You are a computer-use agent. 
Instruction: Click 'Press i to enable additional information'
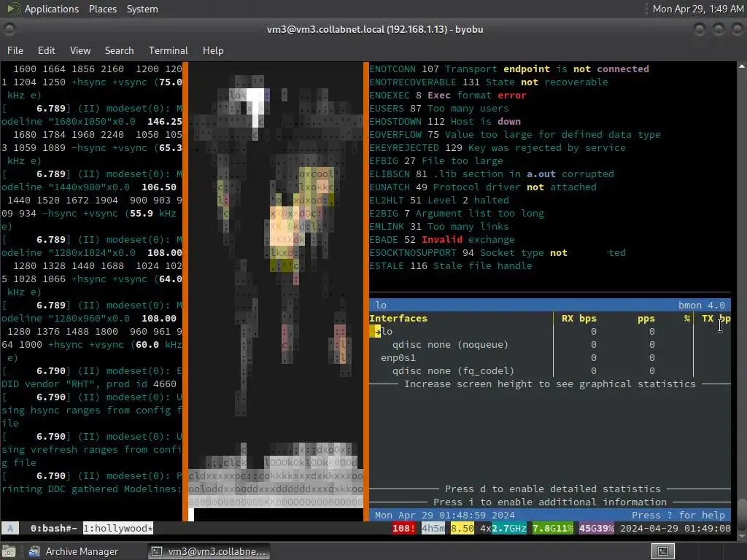pos(550,502)
